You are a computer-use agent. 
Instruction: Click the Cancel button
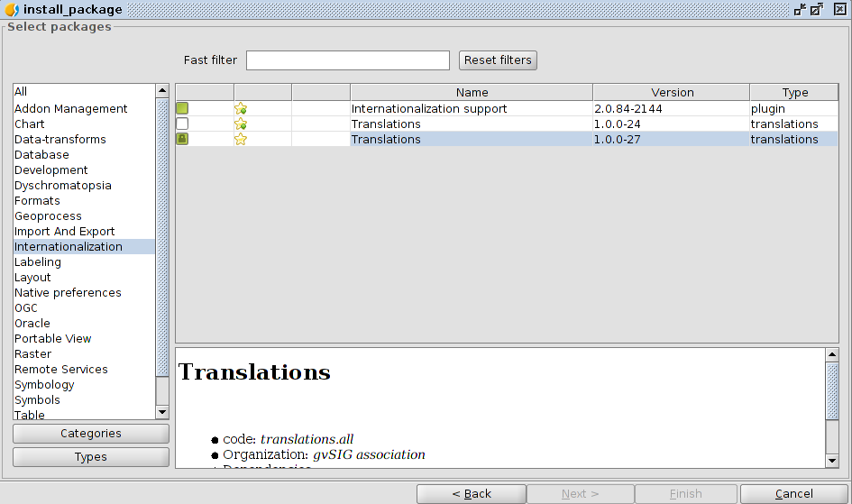coord(793,494)
